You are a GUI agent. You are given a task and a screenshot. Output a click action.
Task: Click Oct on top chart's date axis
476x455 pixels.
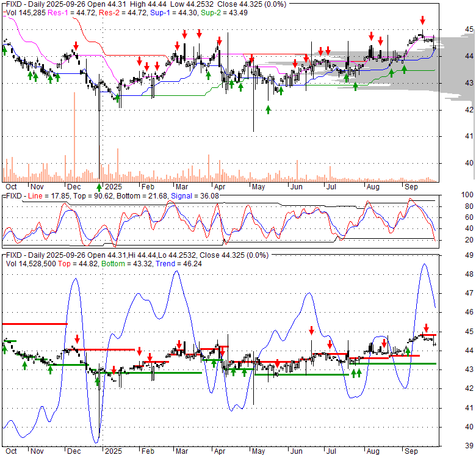(11, 187)
